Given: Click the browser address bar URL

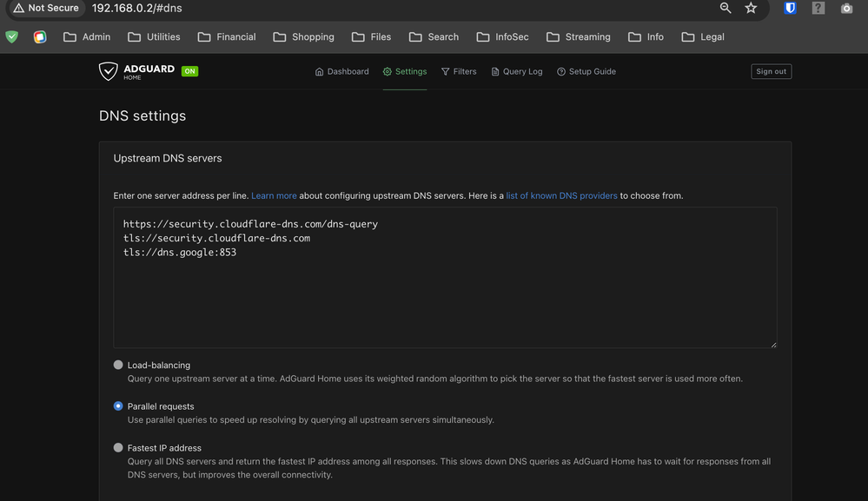Looking at the screenshot, I should click(136, 9).
